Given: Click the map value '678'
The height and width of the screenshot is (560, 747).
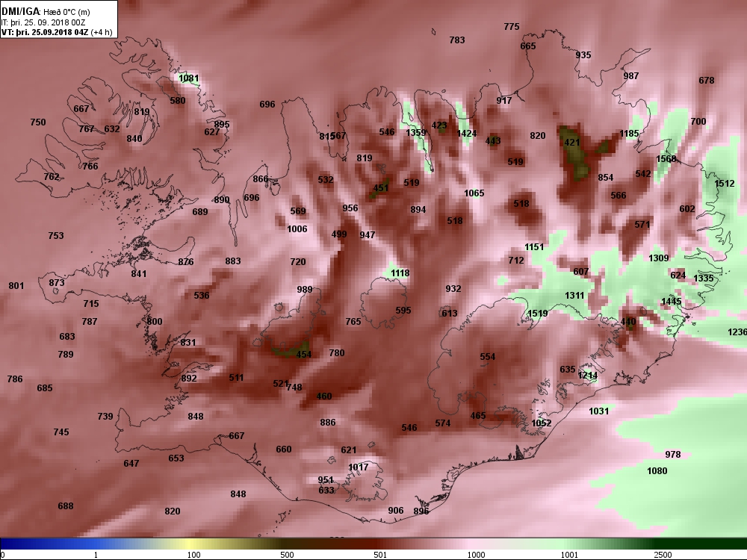Looking at the screenshot, I should (707, 81).
